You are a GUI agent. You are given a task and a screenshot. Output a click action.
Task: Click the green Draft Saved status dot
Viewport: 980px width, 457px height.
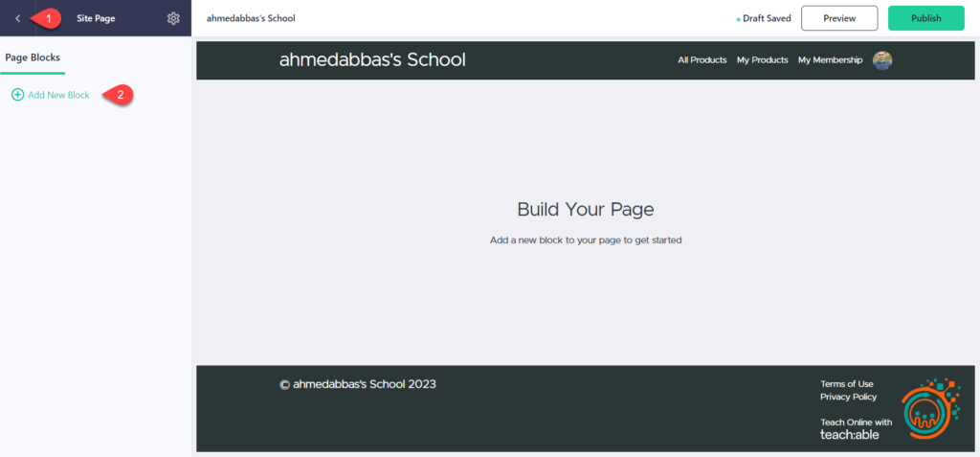click(737, 19)
